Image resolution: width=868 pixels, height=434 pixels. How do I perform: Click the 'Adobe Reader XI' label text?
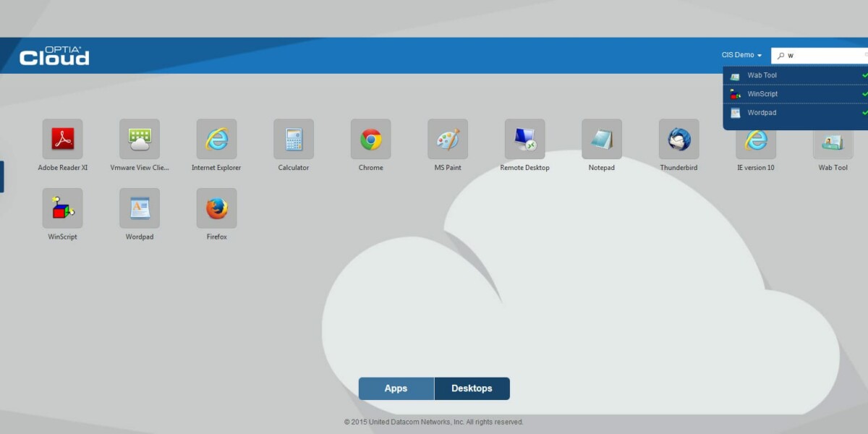(x=63, y=168)
